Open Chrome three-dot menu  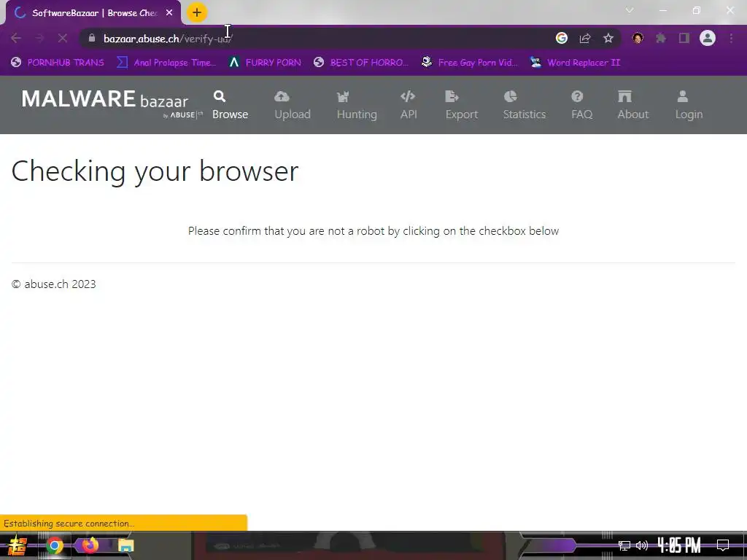[x=731, y=38]
